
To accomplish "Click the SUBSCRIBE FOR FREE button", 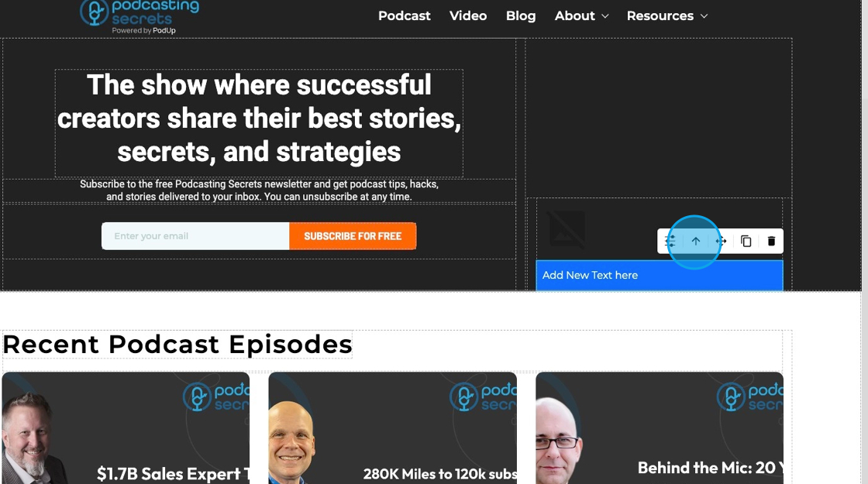I will pyautogui.click(x=353, y=236).
